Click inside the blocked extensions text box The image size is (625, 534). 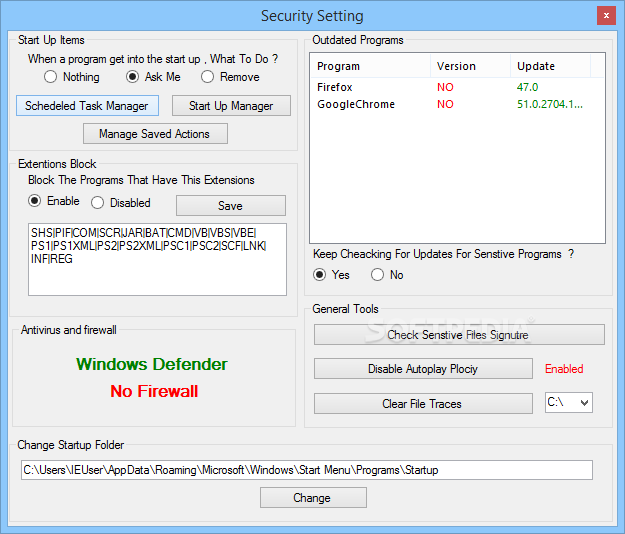click(157, 259)
